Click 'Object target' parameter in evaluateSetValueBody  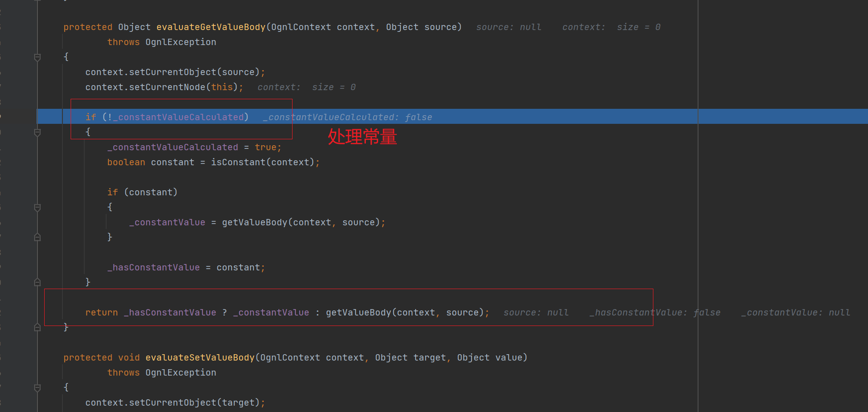coord(411,358)
